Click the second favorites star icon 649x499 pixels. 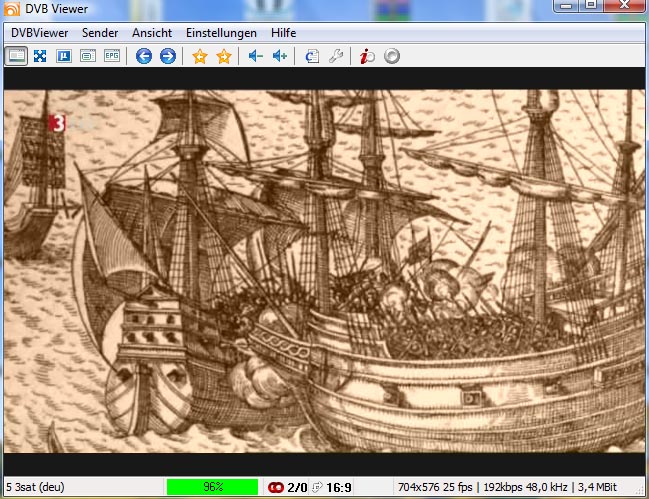point(224,56)
